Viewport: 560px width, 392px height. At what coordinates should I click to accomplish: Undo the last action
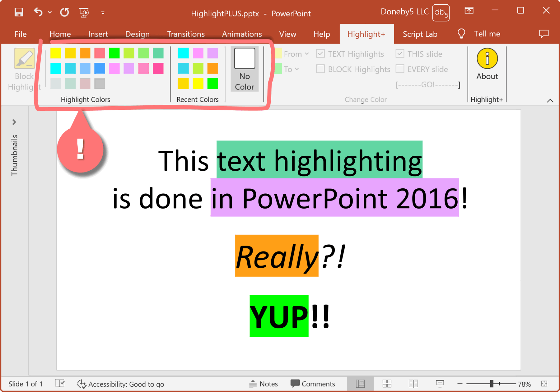(x=38, y=12)
